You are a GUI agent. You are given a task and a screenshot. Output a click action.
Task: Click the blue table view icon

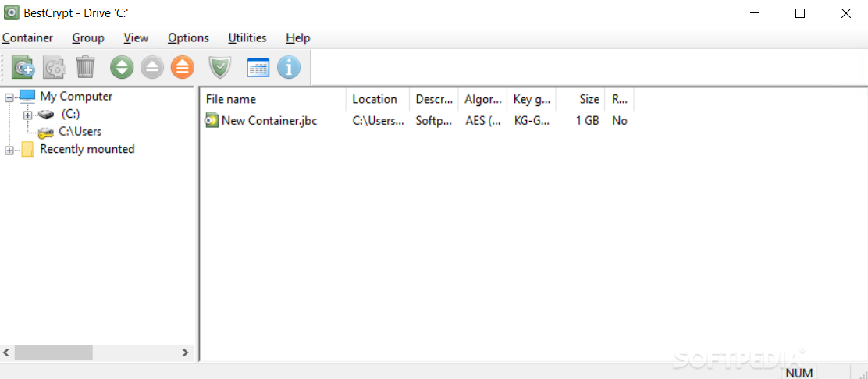tap(258, 68)
